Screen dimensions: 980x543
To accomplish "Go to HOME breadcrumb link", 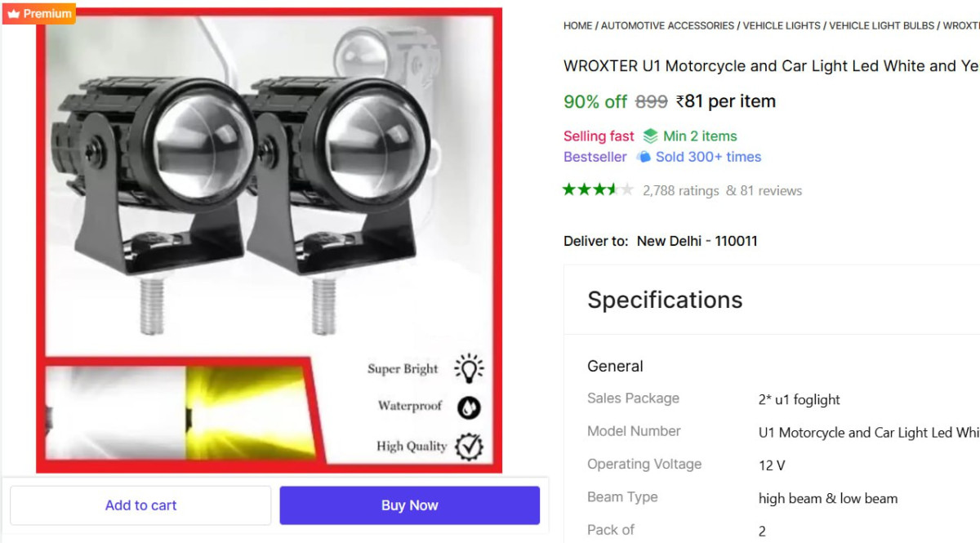I will (x=577, y=26).
